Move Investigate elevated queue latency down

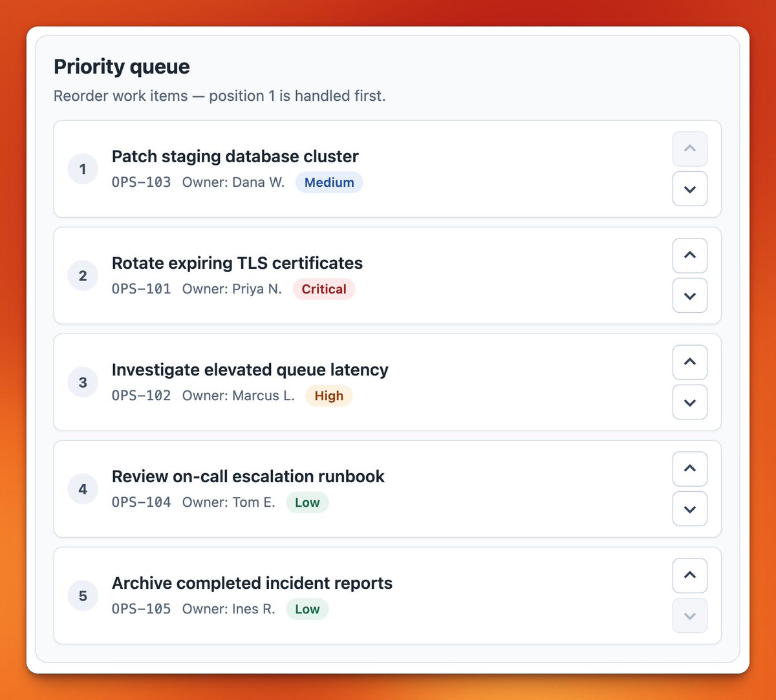[x=690, y=402]
